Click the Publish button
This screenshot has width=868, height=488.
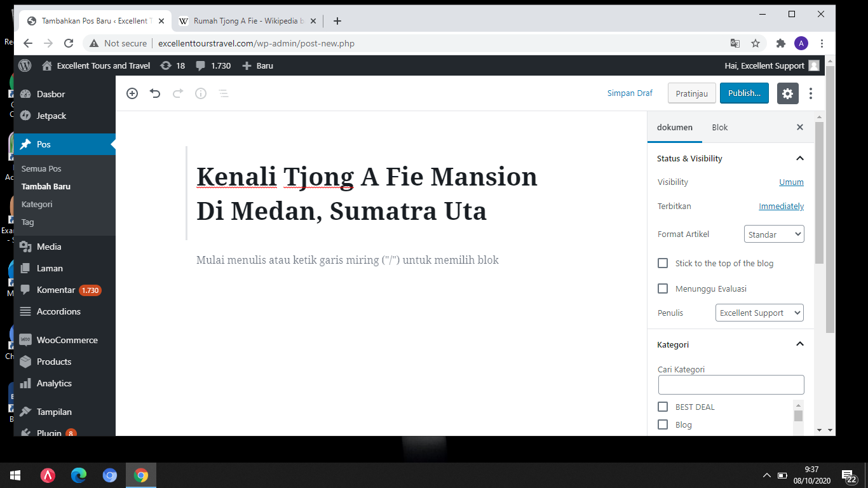click(x=744, y=93)
